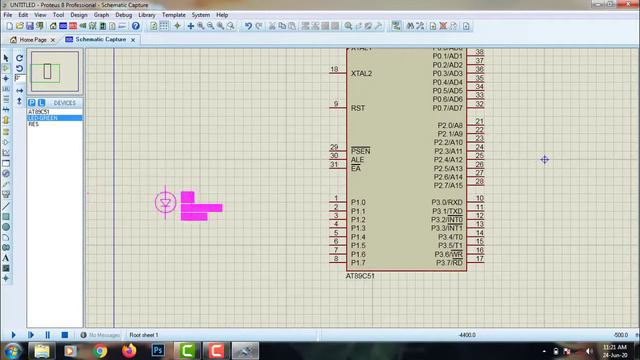The width and height of the screenshot is (640, 360).
Task: Select LED-GREEN in the devices list
Action: tap(55, 118)
